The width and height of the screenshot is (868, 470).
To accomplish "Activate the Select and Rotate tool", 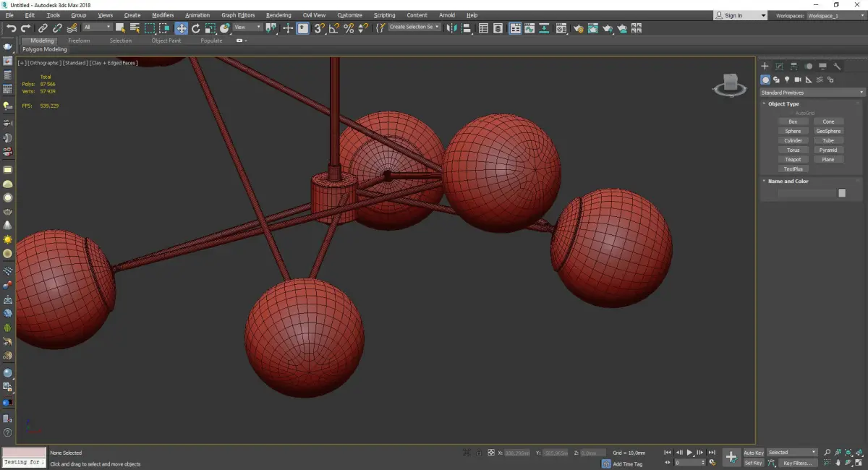I will (x=195, y=28).
